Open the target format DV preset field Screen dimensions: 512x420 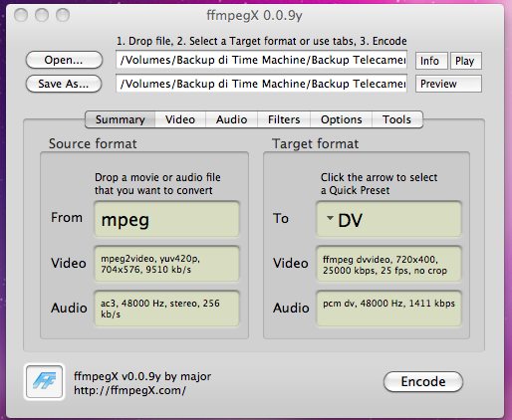pyautogui.click(x=388, y=219)
